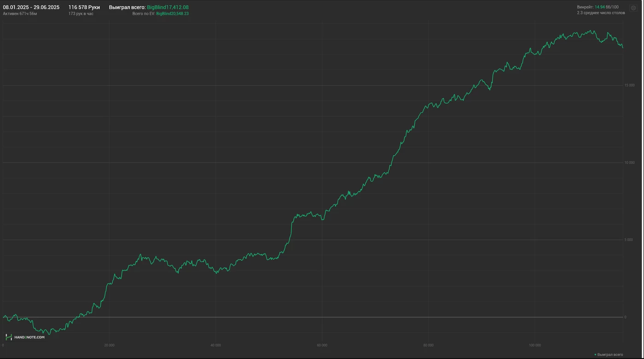This screenshot has width=644, height=359.
Task: Click the 100 000 x-axis tick label
Action: 534,345
